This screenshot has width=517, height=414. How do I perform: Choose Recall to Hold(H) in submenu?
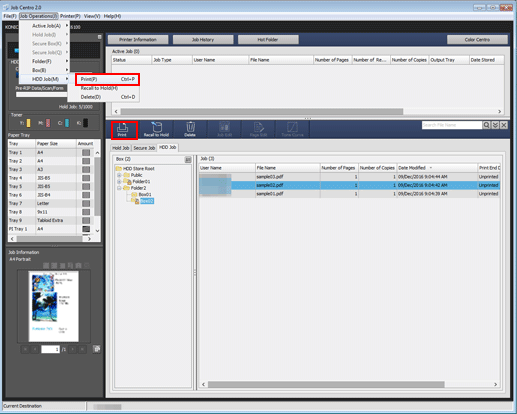[104, 88]
